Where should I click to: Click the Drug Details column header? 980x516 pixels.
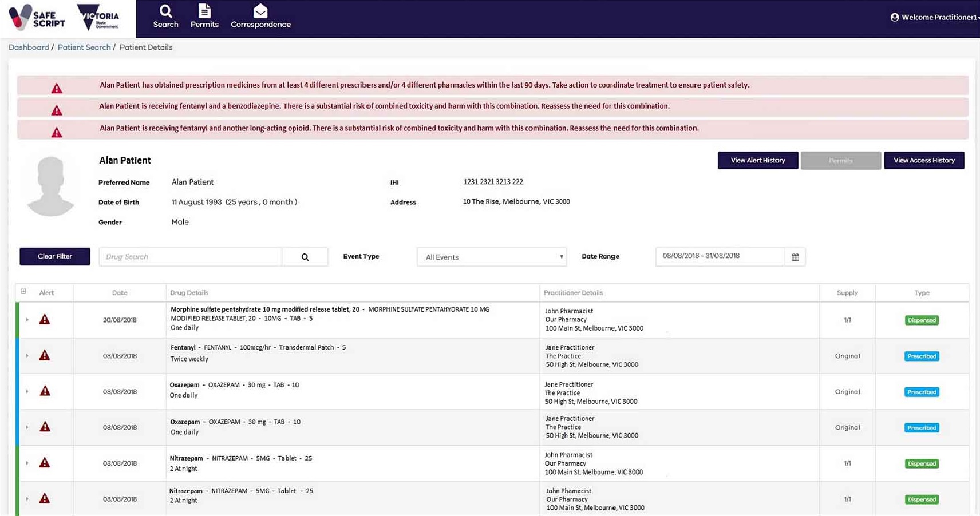189,293
